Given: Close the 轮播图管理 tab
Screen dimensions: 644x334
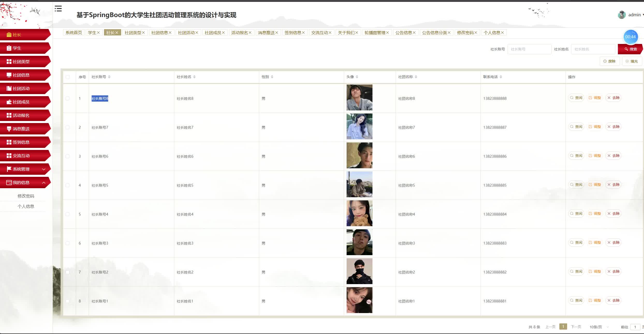Looking at the screenshot, I should coord(387,33).
